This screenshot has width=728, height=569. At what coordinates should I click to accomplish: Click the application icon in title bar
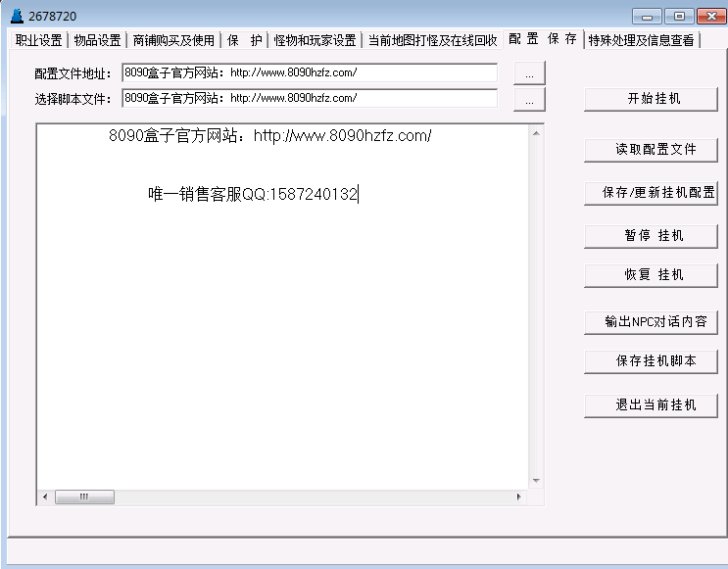(17, 17)
